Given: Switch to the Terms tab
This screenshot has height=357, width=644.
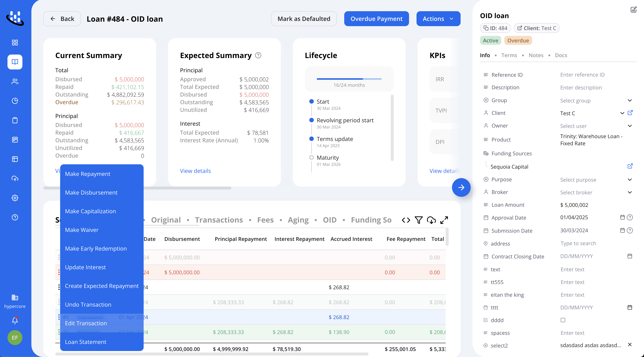Looking at the screenshot, I should [509, 55].
